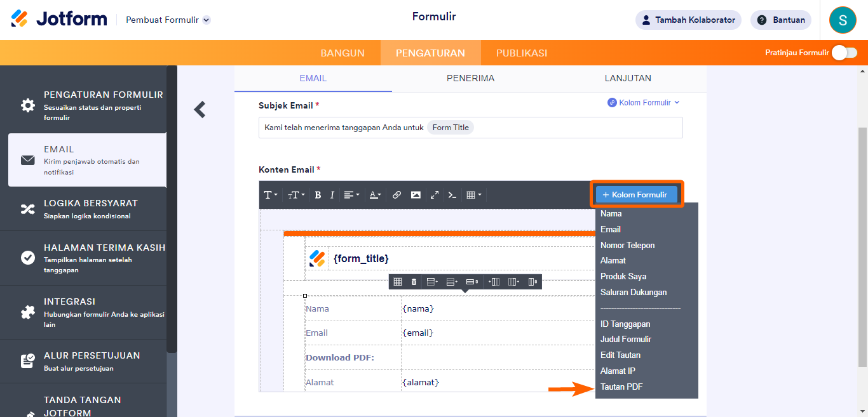
Task: Open the insert table dropdown
Action: (x=474, y=195)
